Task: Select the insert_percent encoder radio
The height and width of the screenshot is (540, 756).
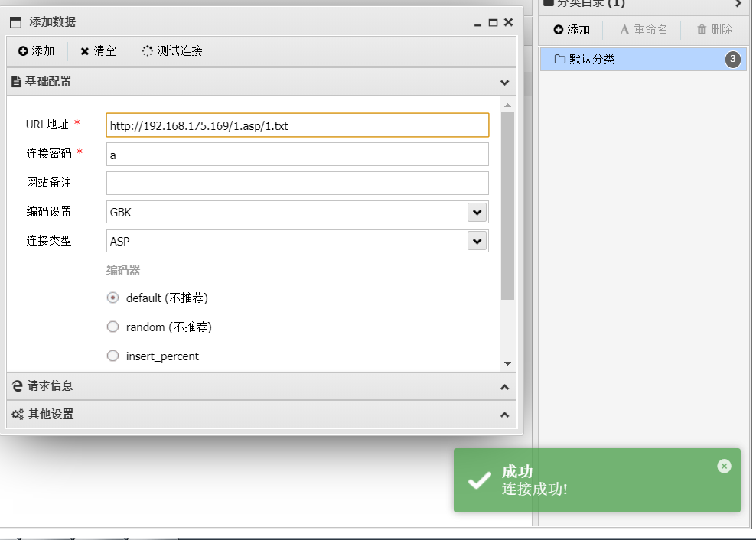Action: pyautogui.click(x=112, y=356)
